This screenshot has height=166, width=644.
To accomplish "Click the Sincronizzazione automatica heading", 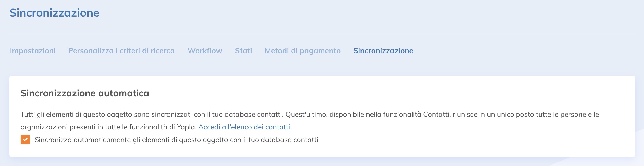I will (x=85, y=93).
